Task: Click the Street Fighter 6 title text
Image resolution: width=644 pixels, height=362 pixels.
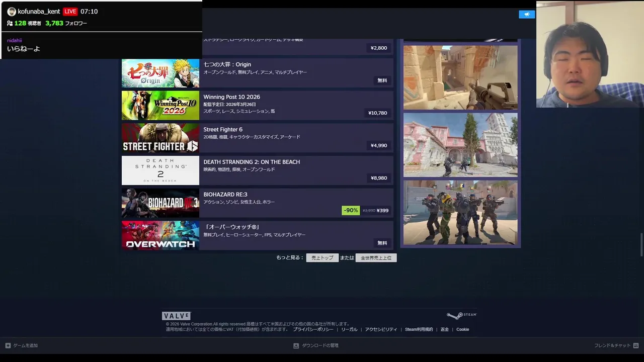Action: (x=223, y=129)
